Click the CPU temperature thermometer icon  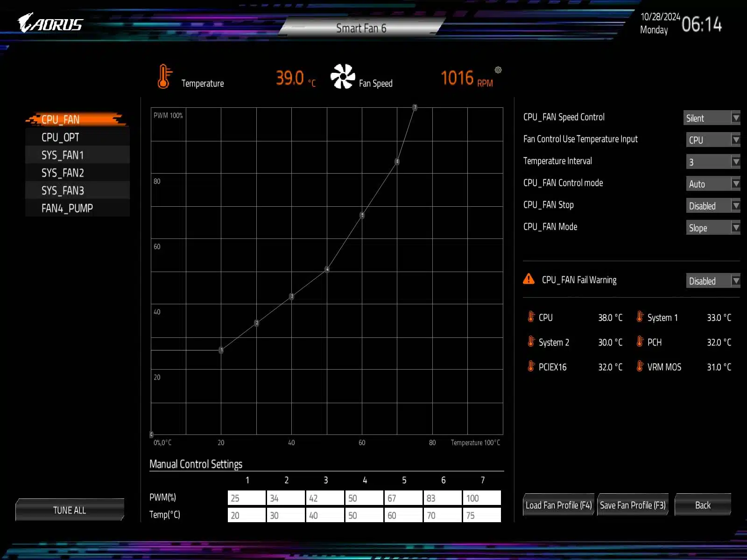tap(531, 317)
